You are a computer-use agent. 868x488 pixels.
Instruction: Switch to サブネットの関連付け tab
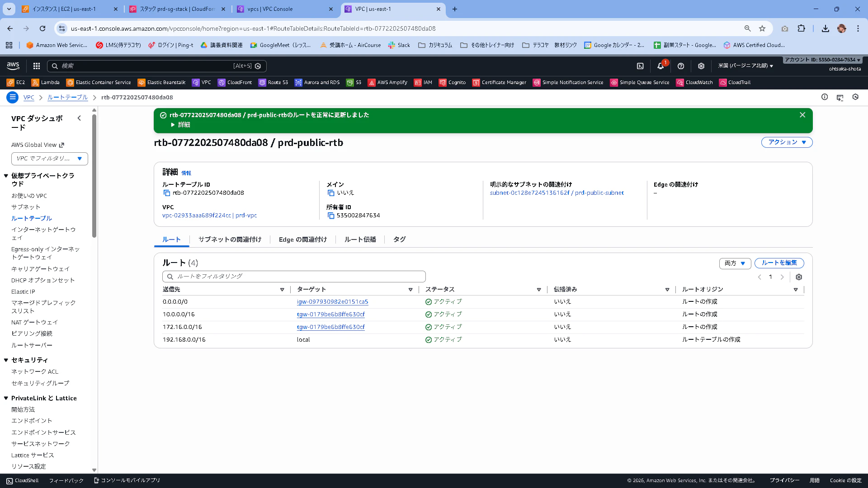tap(230, 239)
